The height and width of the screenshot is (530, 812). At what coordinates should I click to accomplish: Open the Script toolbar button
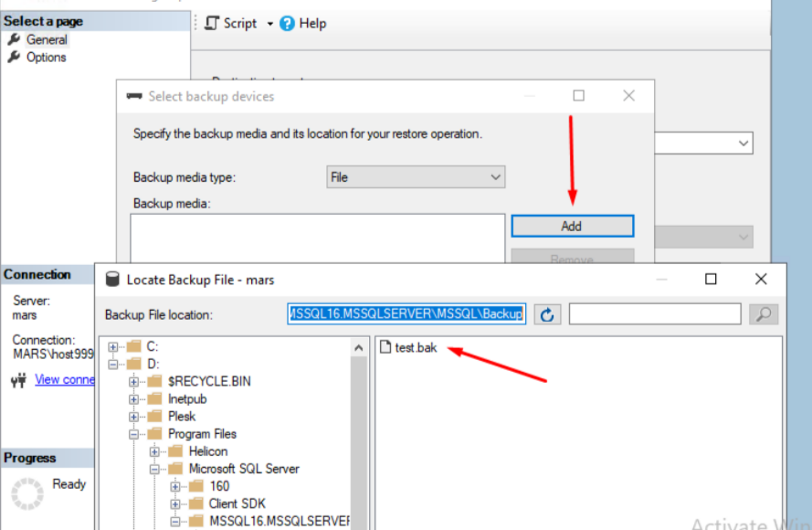(231, 24)
